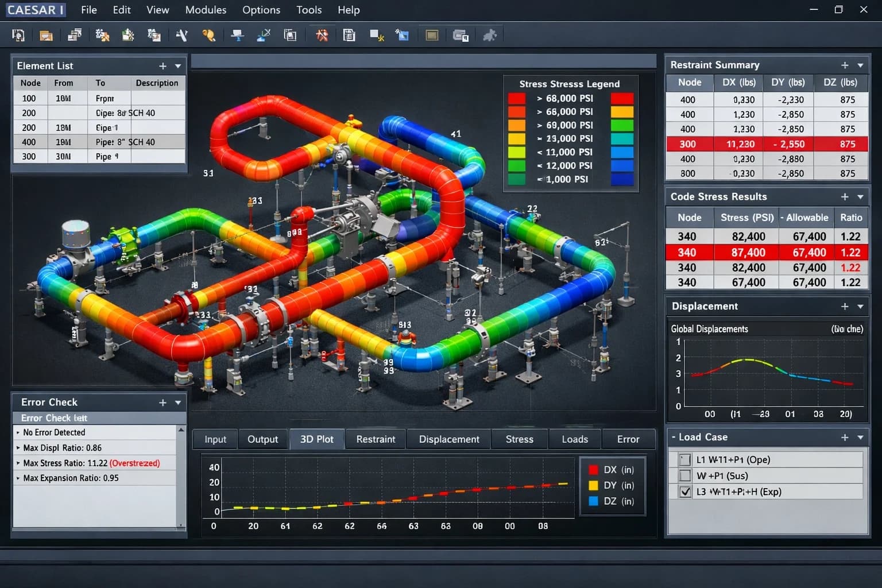Switch to the Loads tab
Screen dimensions: 882x588
point(575,439)
